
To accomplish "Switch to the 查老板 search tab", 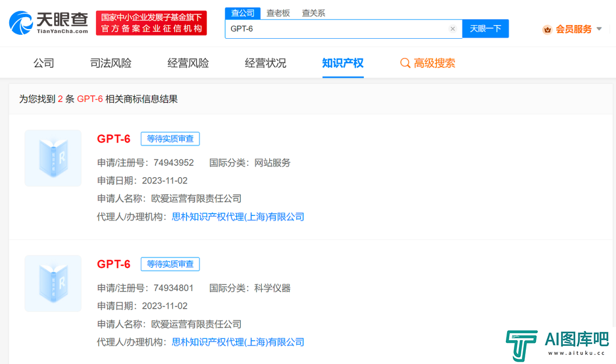I will pos(278,13).
